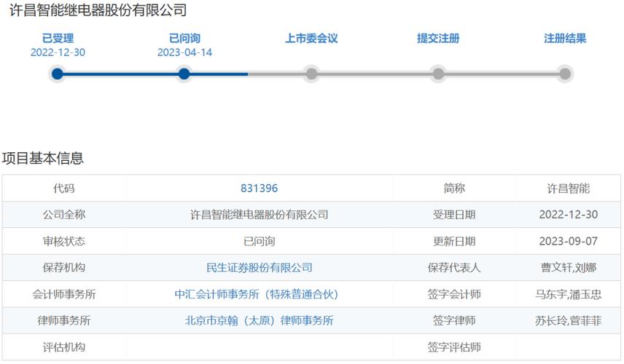624x364 pixels.
Task: Click the 签字律师 label cell
Action: pyautogui.click(x=454, y=321)
